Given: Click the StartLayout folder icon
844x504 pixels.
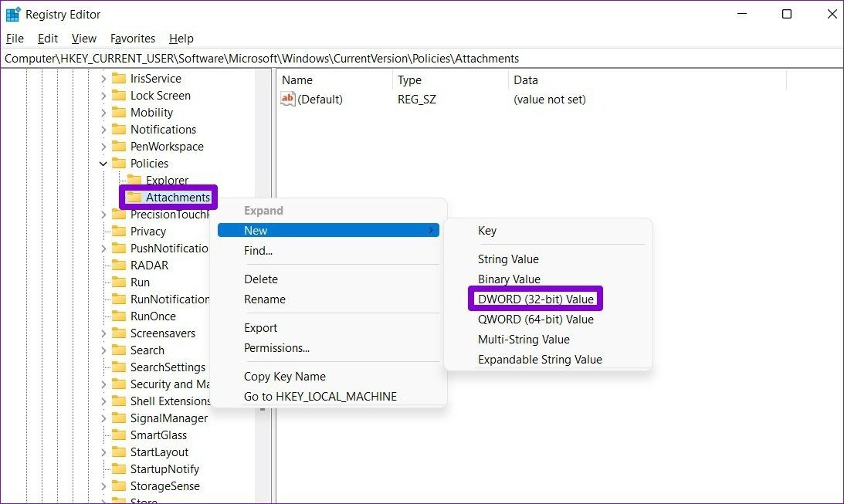Looking at the screenshot, I should 118,452.
